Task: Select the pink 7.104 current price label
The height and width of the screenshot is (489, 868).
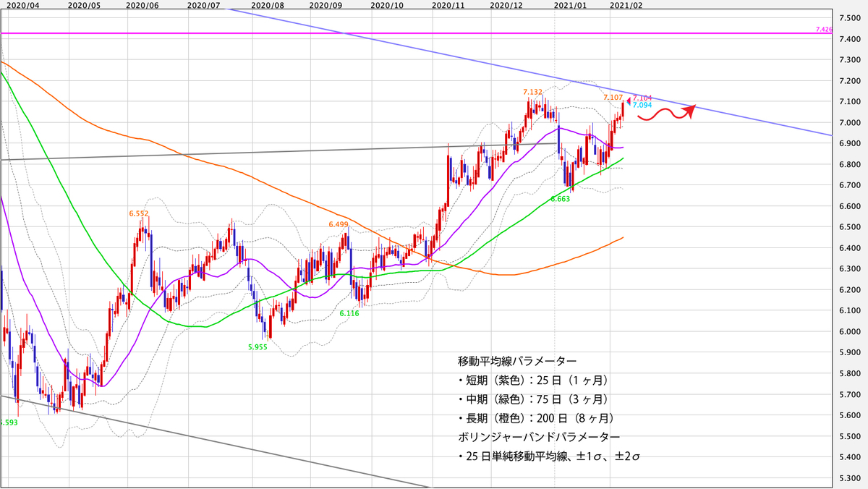Action: pyautogui.click(x=643, y=98)
